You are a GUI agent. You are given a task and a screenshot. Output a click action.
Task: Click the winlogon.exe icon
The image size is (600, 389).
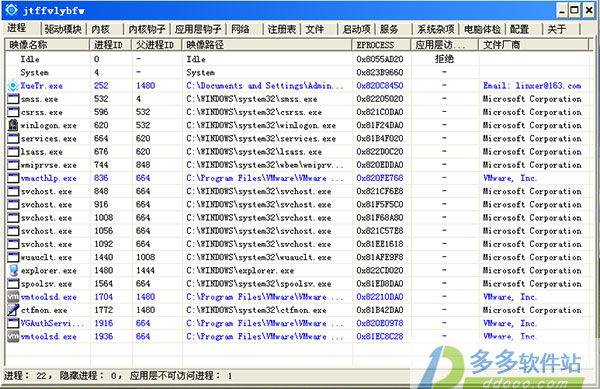(x=13, y=125)
